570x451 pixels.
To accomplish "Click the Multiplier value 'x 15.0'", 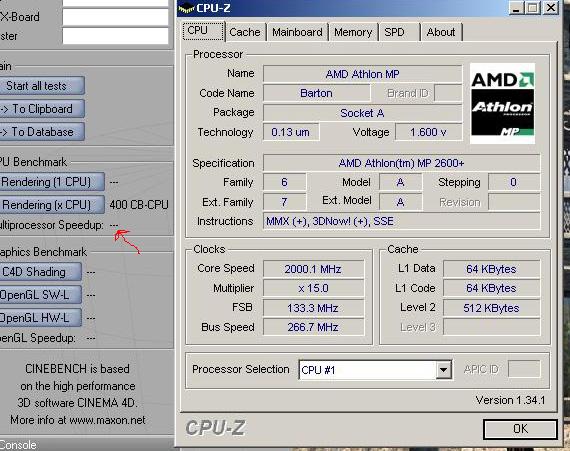I will coord(313,288).
